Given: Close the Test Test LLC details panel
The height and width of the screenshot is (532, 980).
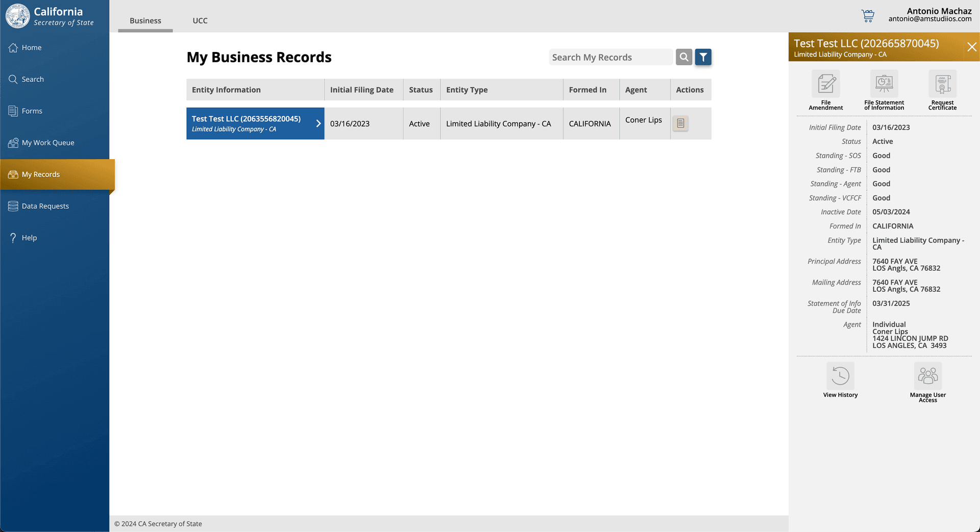Looking at the screenshot, I should [971, 47].
